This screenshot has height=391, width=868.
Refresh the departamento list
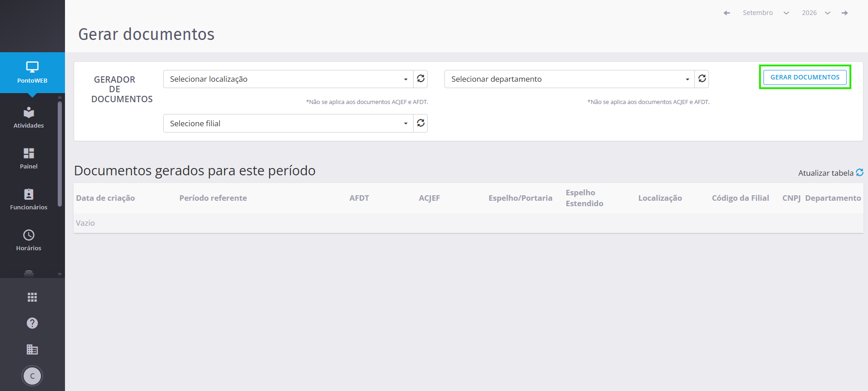[x=702, y=79]
